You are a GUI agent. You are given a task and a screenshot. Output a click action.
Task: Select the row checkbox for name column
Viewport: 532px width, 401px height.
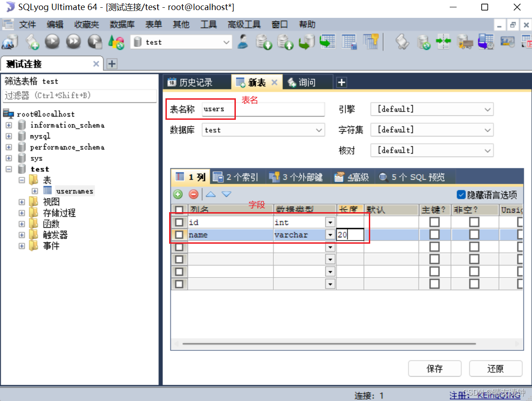179,235
